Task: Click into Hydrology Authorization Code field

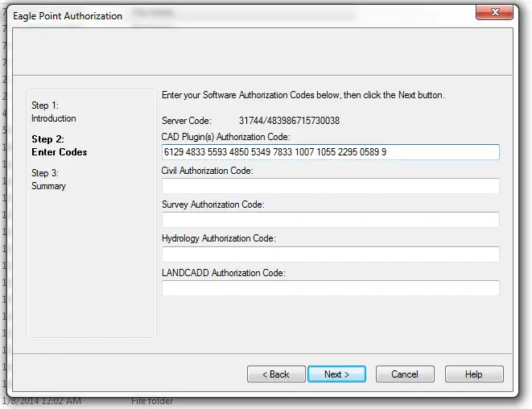Action: coord(331,254)
